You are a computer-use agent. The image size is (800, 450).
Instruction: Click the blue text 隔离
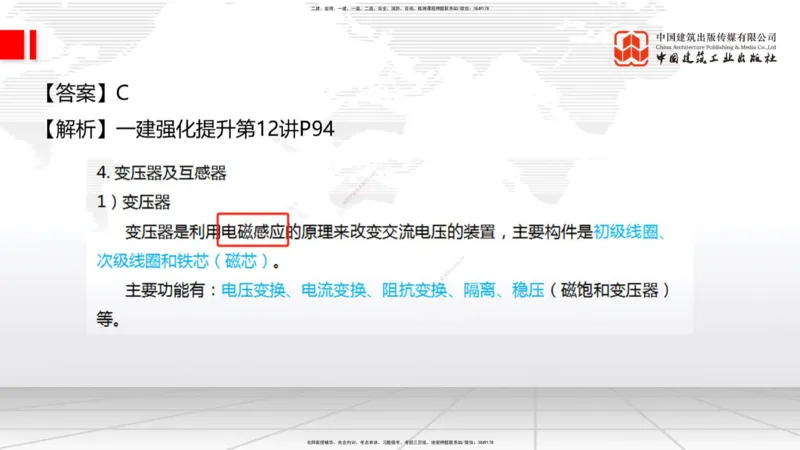[x=479, y=290]
